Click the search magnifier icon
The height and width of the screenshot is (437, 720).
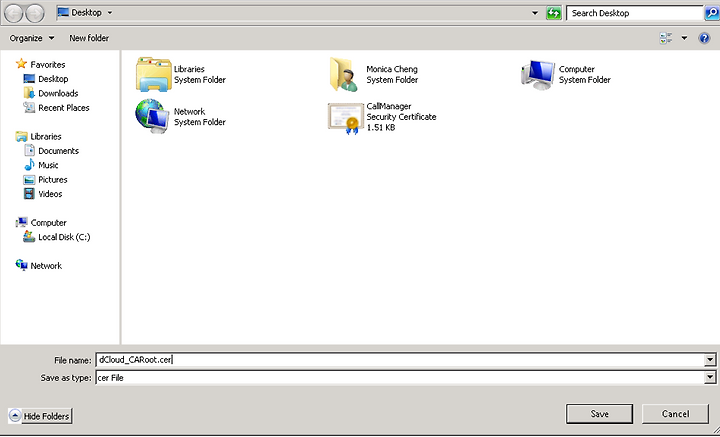(712, 13)
